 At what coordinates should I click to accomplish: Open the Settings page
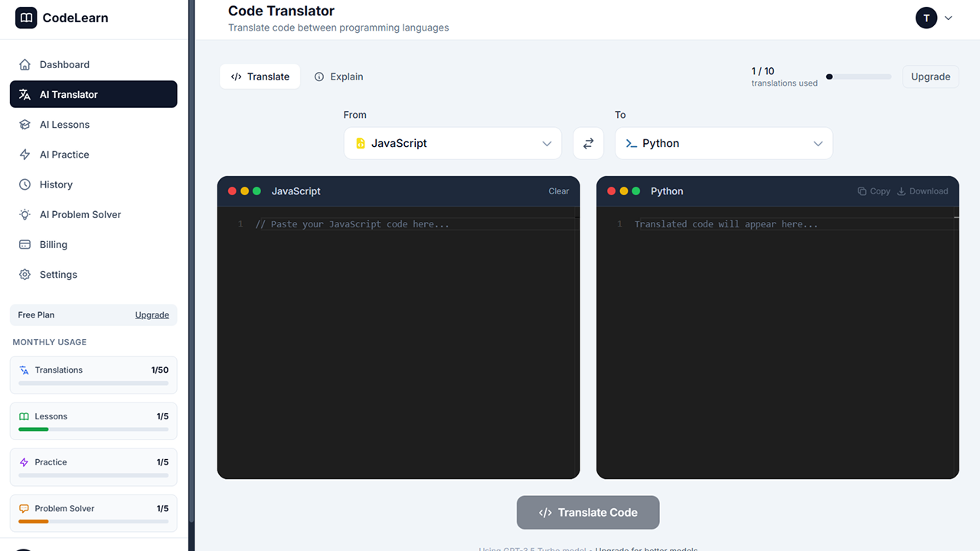[x=58, y=275]
